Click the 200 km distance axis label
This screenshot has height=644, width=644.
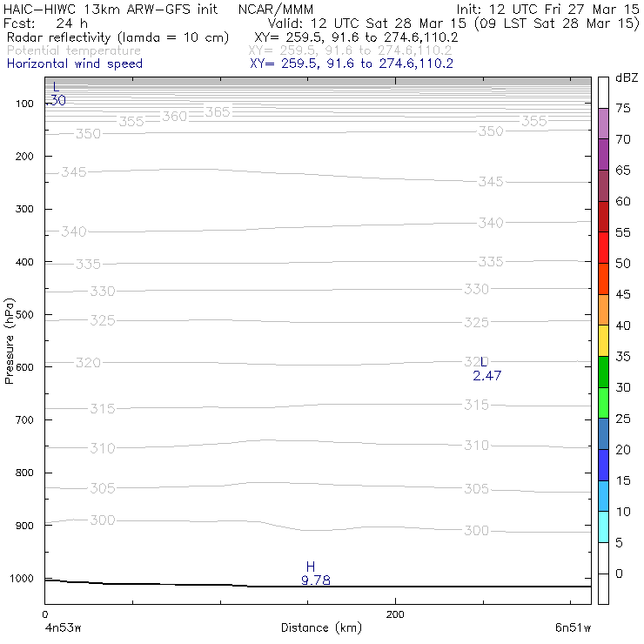click(x=395, y=614)
